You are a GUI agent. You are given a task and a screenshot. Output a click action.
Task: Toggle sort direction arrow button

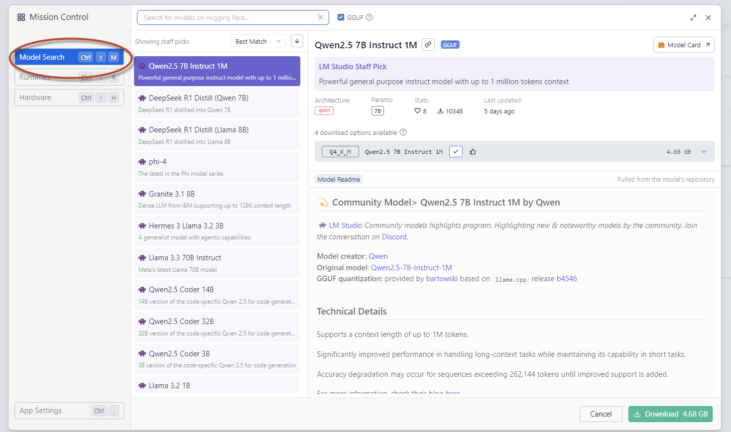(296, 41)
